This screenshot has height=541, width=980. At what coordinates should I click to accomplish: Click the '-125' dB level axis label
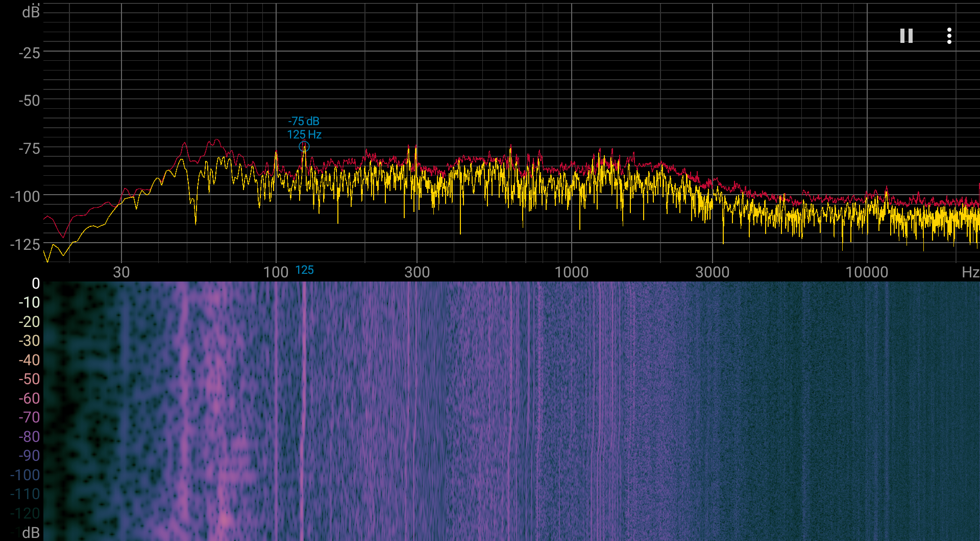coord(25,245)
